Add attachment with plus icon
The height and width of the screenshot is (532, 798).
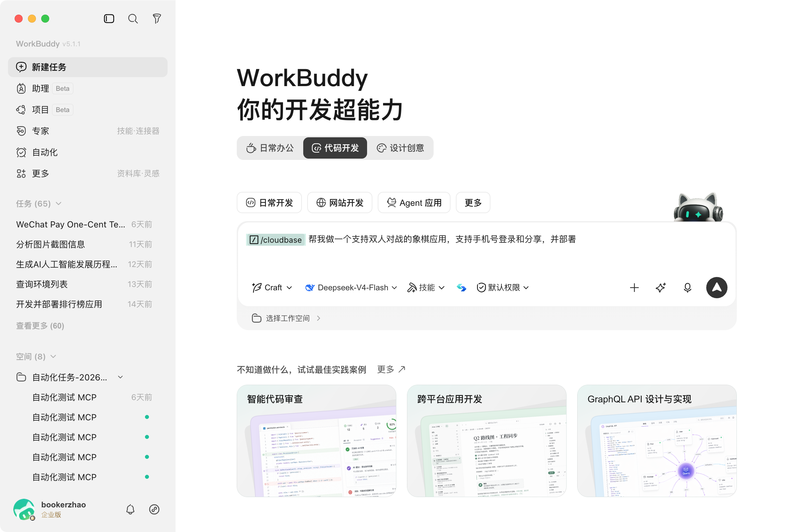[x=634, y=288]
